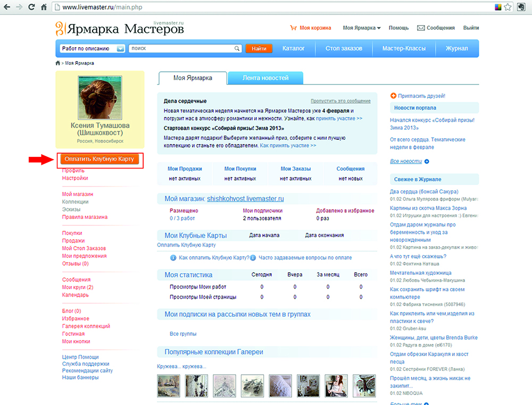Open Кружева... кружева... collection link

(x=181, y=367)
